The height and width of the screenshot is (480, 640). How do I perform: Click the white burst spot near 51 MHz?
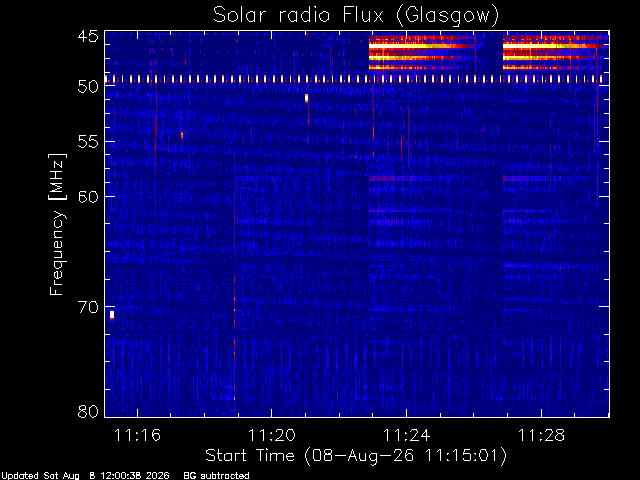pyautogui.click(x=307, y=98)
